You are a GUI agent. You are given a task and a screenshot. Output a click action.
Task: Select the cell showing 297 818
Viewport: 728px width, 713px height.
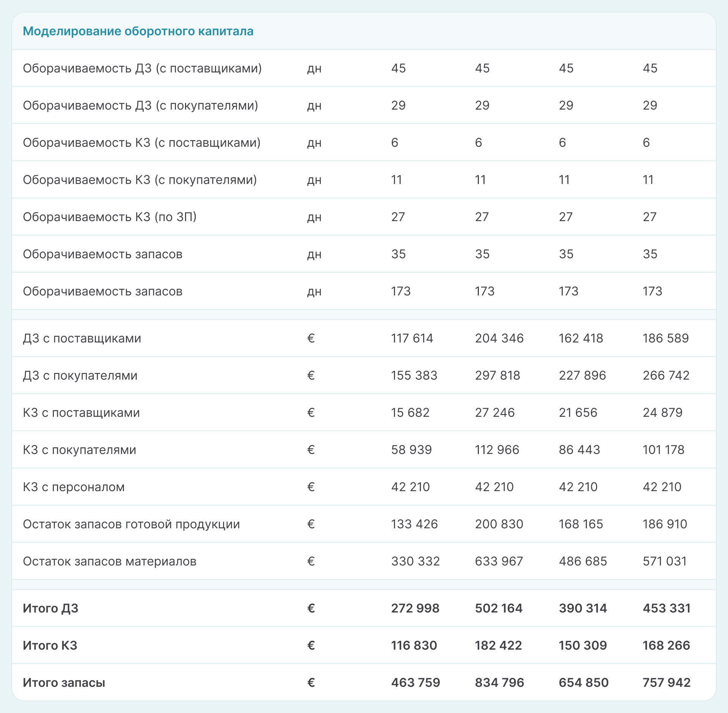(x=497, y=375)
